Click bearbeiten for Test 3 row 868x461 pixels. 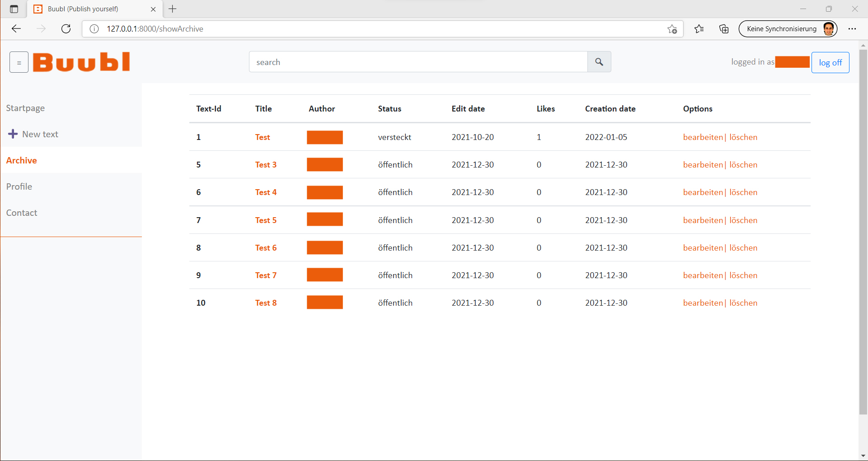click(x=703, y=165)
